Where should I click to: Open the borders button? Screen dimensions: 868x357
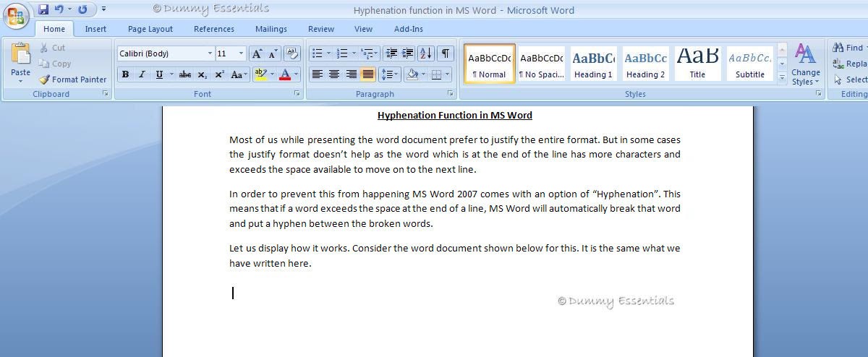click(x=436, y=74)
